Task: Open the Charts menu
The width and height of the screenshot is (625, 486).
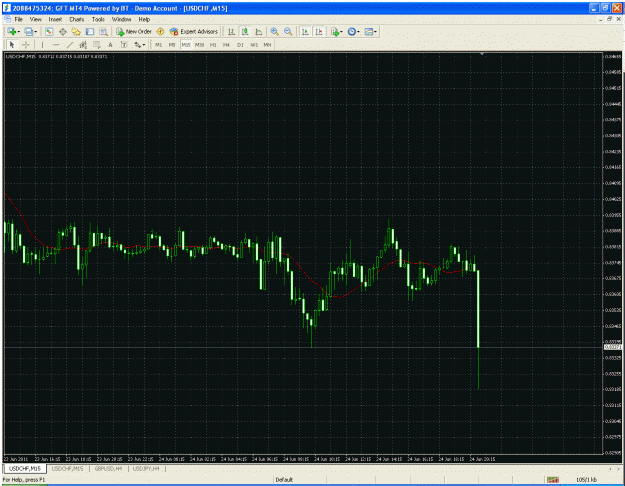Action: point(77,19)
